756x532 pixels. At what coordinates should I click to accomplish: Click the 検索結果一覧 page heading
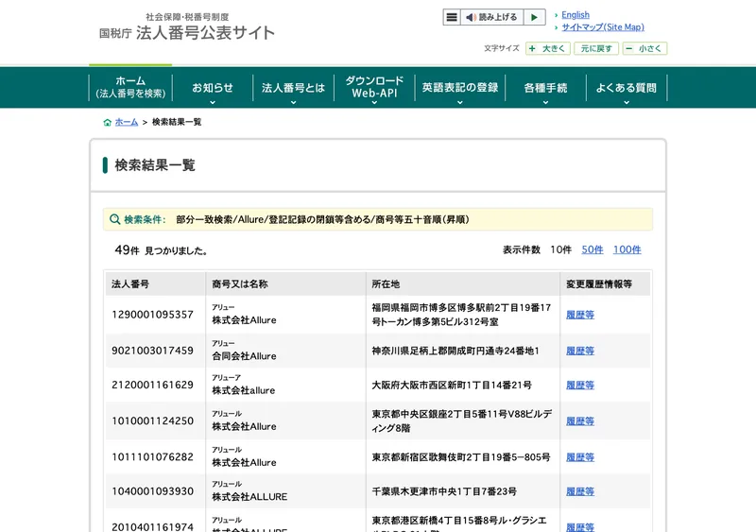point(155,165)
